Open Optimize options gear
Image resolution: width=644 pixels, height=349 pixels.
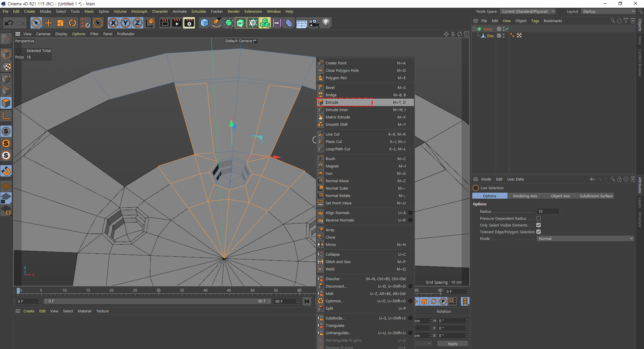point(410,301)
